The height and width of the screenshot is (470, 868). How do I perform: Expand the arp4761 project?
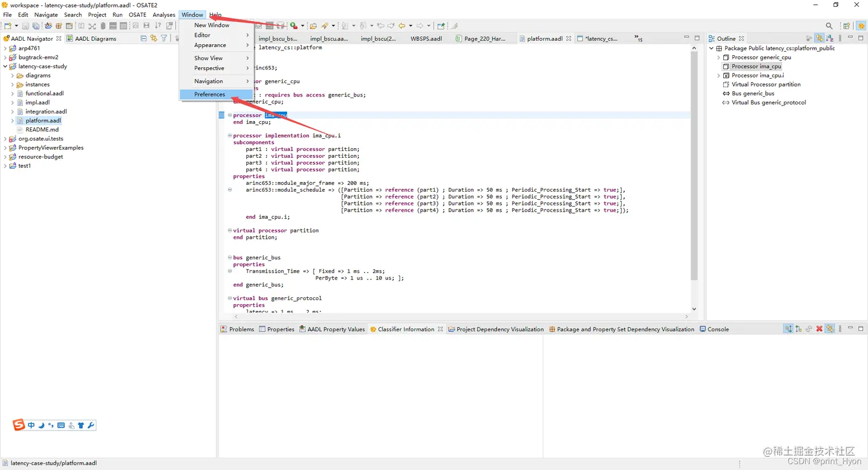(5, 48)
